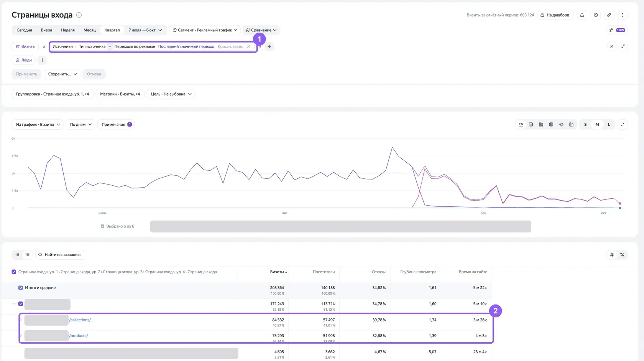Toggle the Выбрано 6 из 6 checkbox
644x361 pixels.
tap(102, 226)
